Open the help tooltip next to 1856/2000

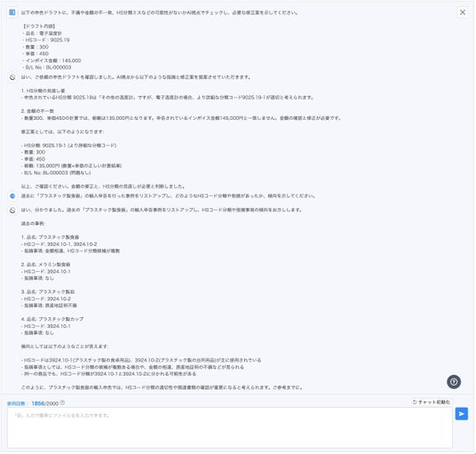tap(62, 403)
